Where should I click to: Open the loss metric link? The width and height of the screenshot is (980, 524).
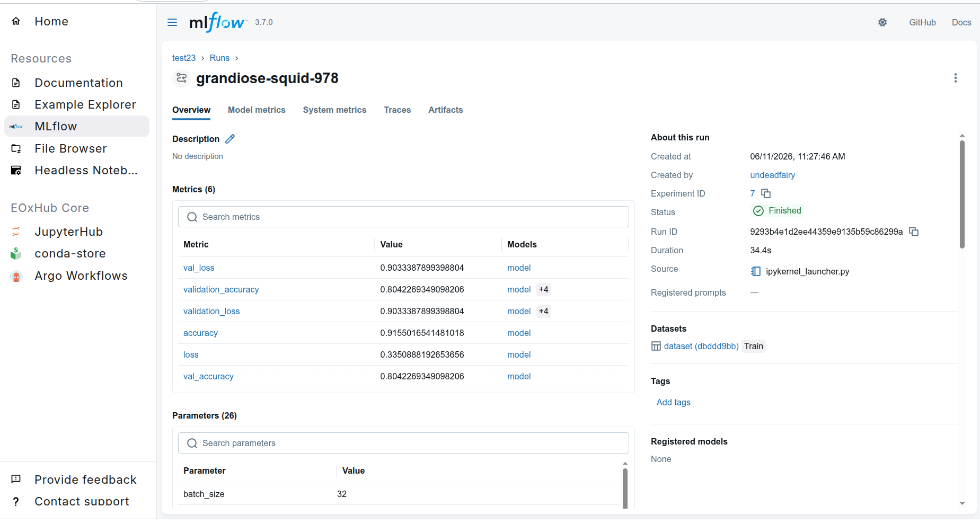tap(191, 354)
